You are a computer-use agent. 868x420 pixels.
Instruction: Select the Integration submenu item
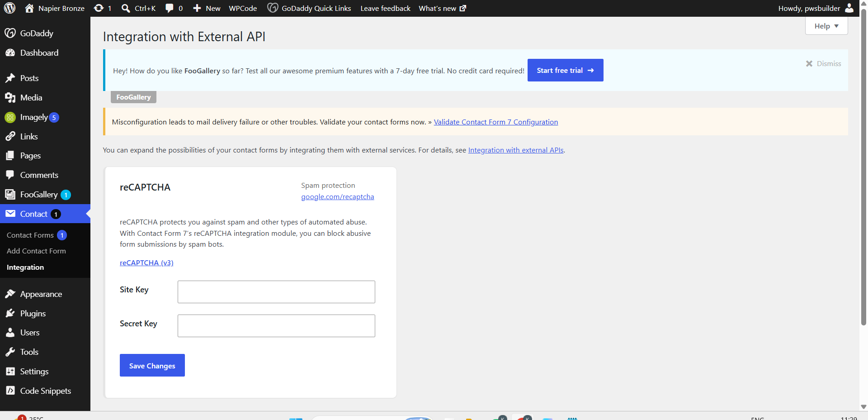pos(25,267)
